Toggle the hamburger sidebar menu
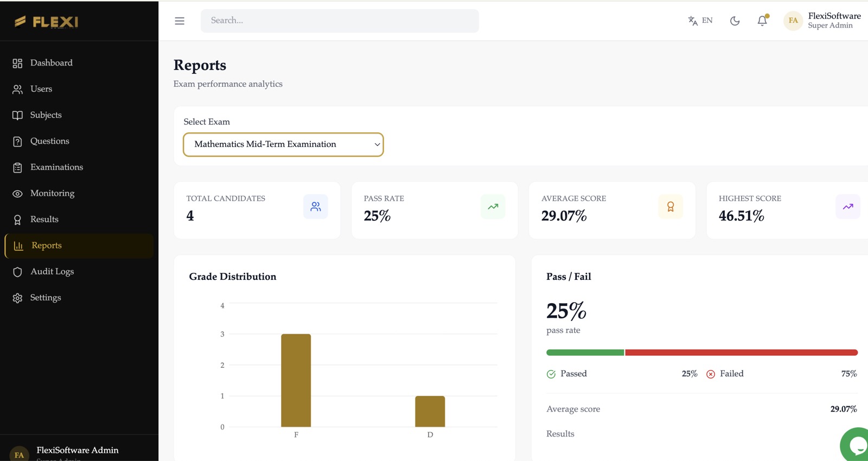Screen dimensions: 868x461 point(180,21)
